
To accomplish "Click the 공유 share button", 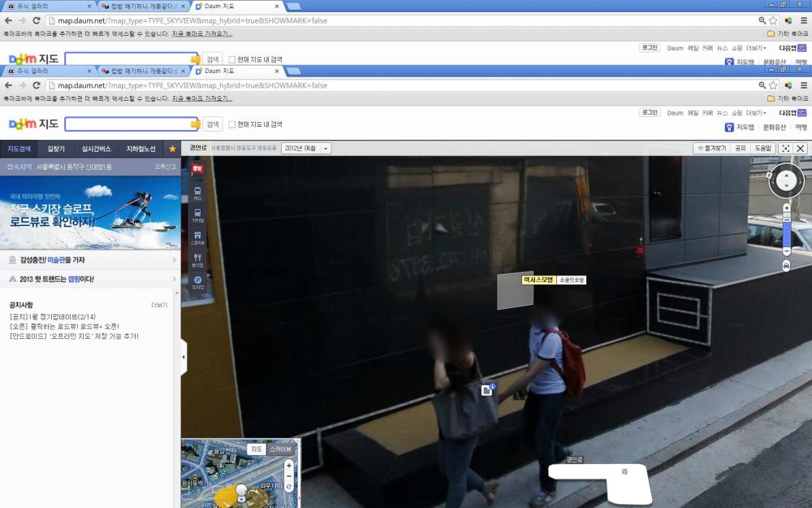I will tap(740, 148).
